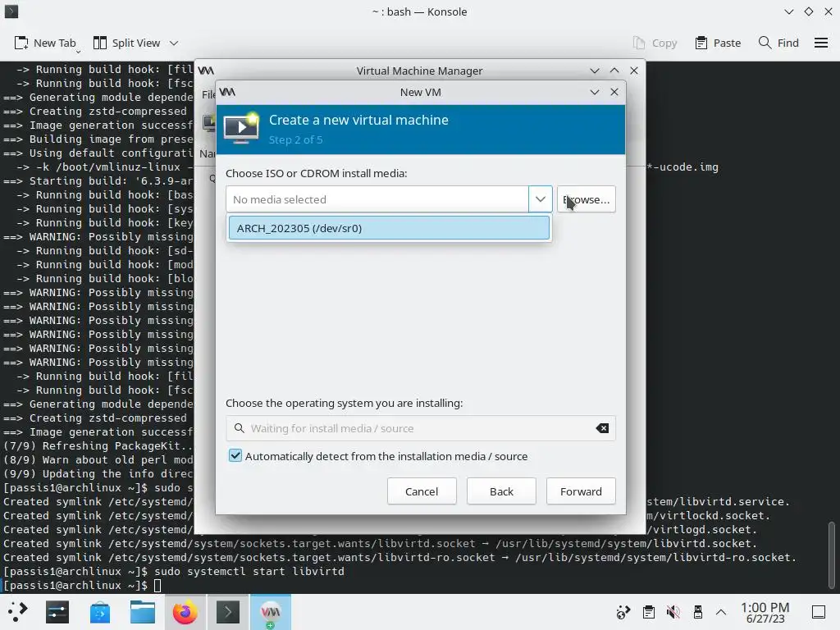Screen dimensions: 840x630
Task: Show hidden system tray icons arrow
Action: pyautogui.click(x=721, y=612)
